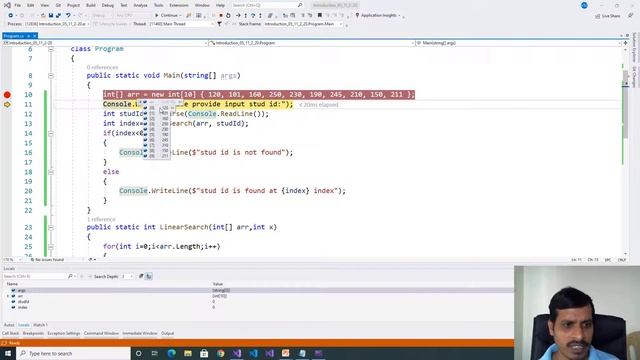The height and width of the screenshot is (360, 640).
Task: Open the Tools menu
Action: pyautogui.click(x=158, y=5)
